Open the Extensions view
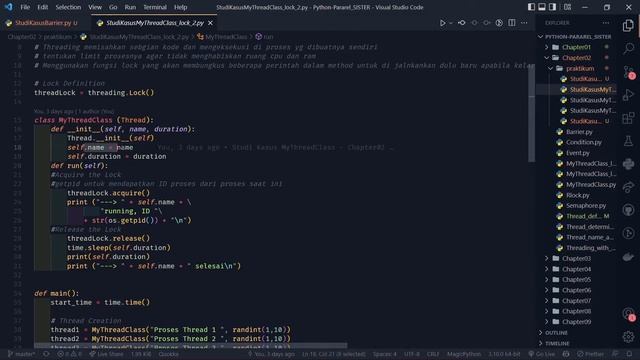This screenshot has width=640, height=360. point(628,118)
